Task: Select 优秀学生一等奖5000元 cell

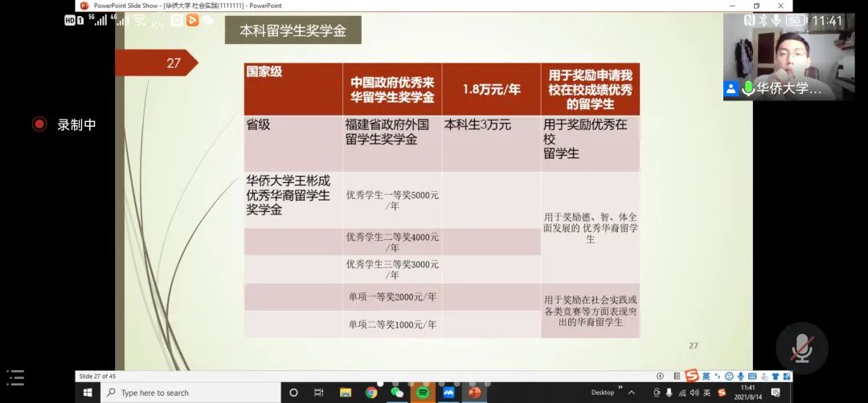Action: pyautogui.click(x=392, y=200)
